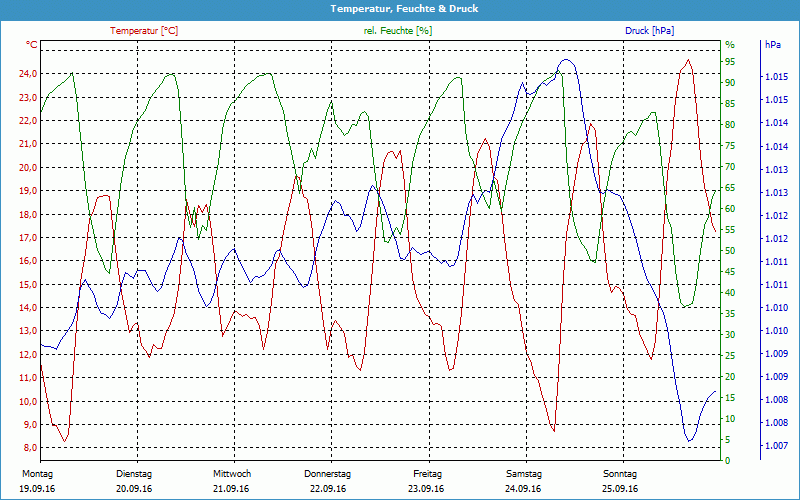Click the date "21.09.16"
The image size is (800, 500).
(231, 489)
